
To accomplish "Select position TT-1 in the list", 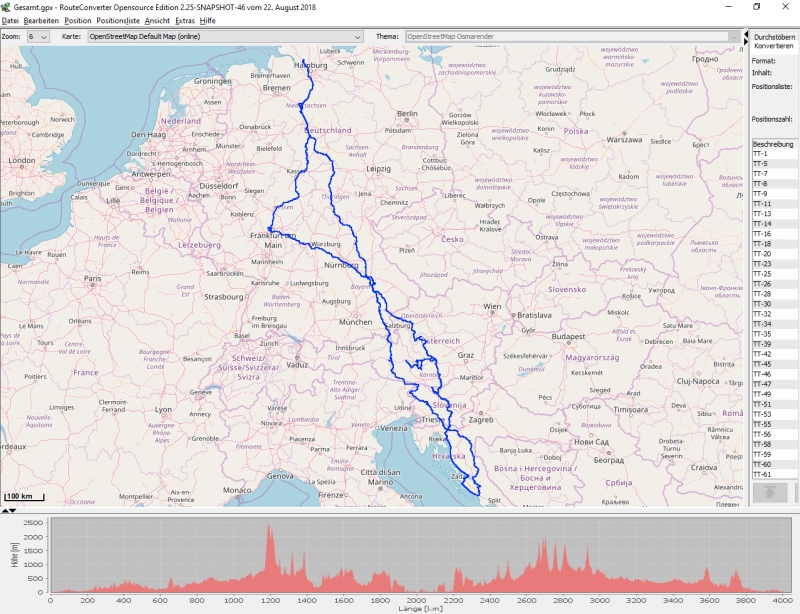I will pos(760,154).
